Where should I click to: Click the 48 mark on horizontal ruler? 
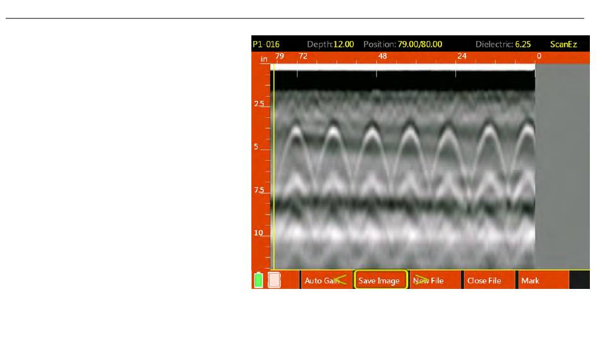tap(381, 57)
